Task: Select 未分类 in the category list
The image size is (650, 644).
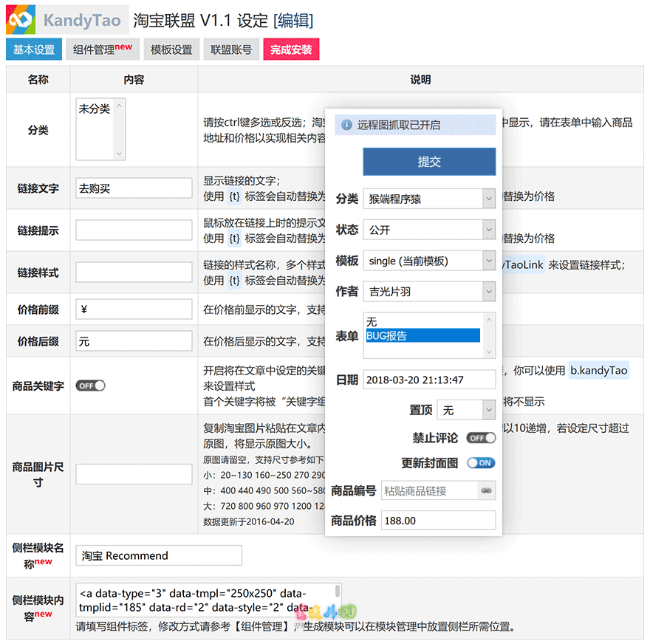Action: pyautogui.click(x=95, y=109)
